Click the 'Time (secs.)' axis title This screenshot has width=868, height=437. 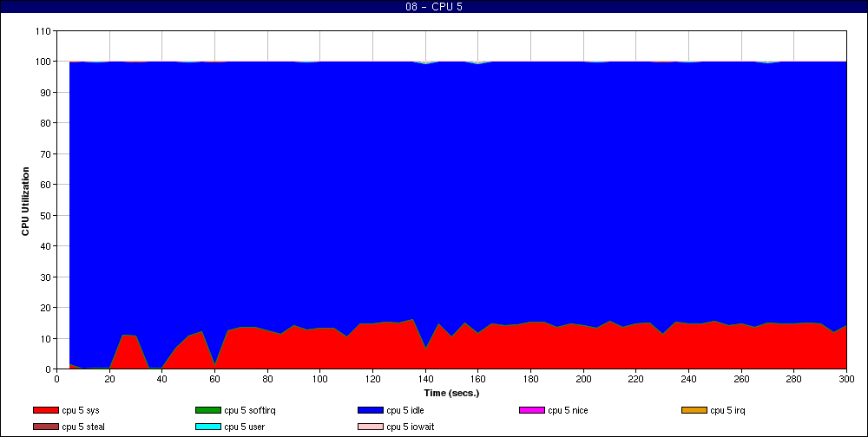coord(451,394)
